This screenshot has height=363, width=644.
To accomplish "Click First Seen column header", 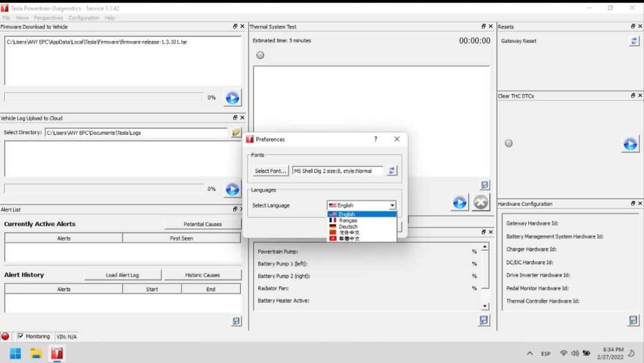I will (181, 238).
